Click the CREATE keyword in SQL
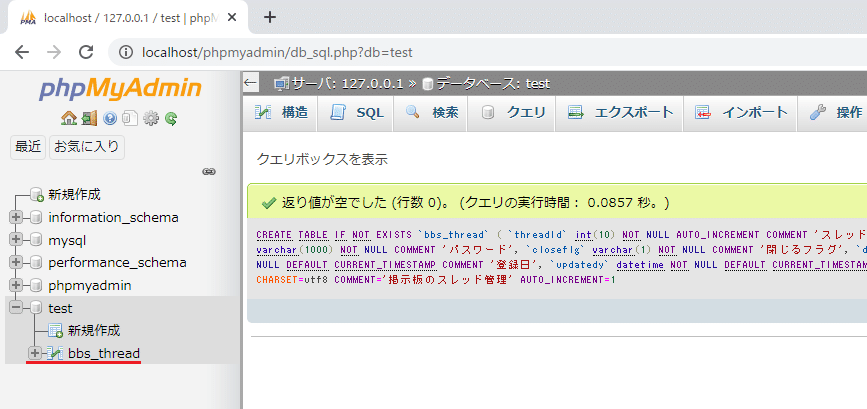 (x=274, y=235)
